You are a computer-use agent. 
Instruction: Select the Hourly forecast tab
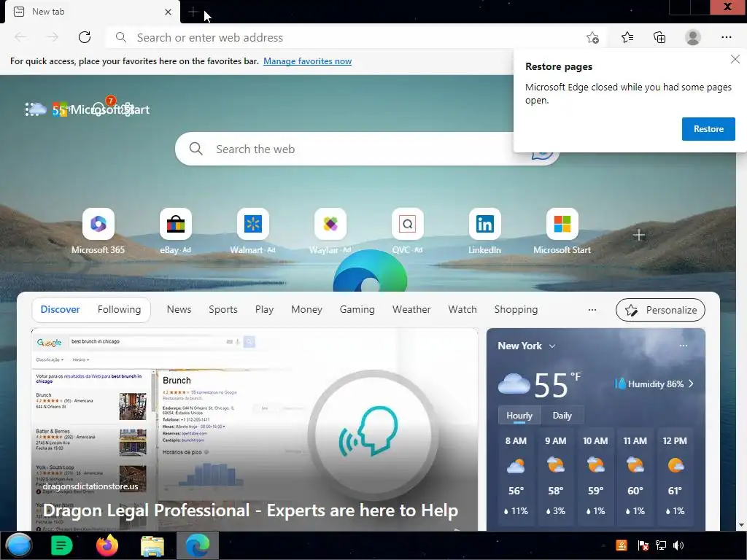pyautogui.click(x=519, y=415)
